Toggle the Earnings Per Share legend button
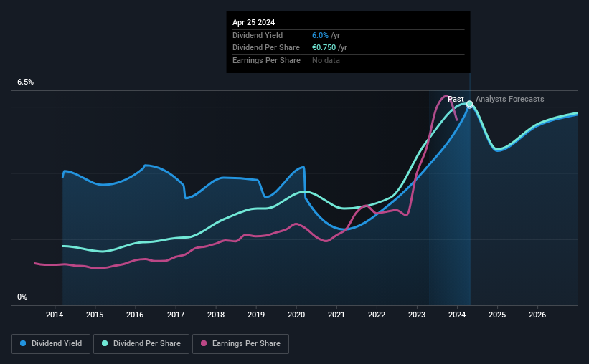 tap(240, 344)
